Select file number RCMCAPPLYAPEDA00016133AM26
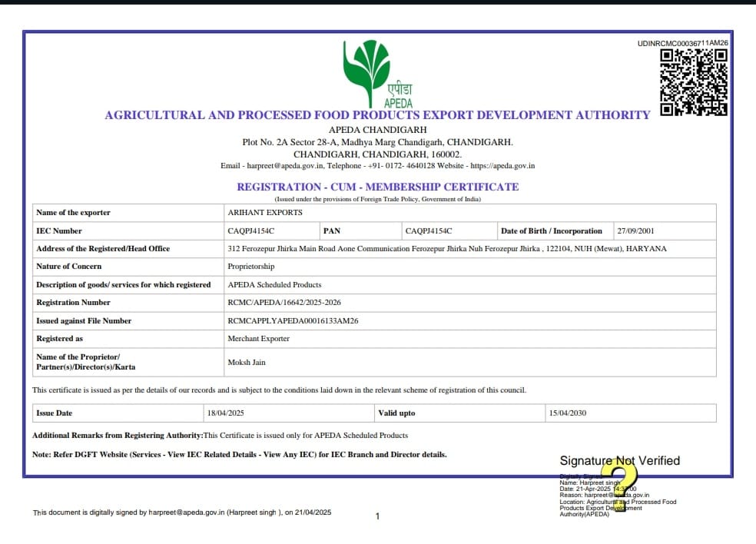The height and width of the screenshot is (544, 756). [x=293, y=320]
